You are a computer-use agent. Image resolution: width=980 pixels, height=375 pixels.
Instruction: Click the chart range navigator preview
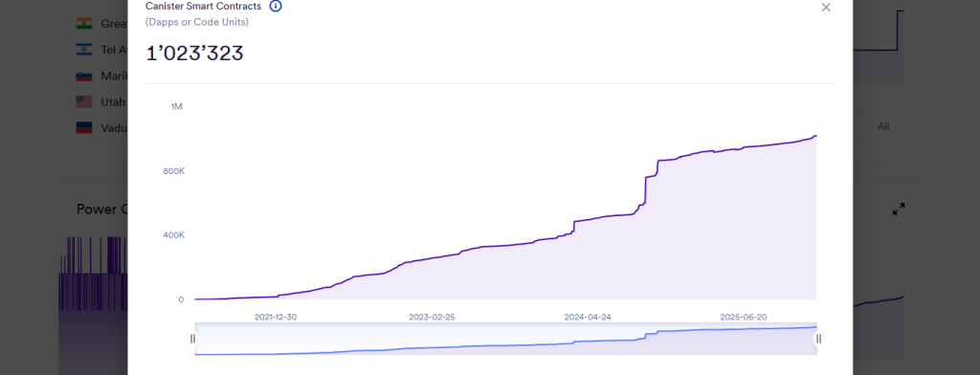click(x=505, y=340)
